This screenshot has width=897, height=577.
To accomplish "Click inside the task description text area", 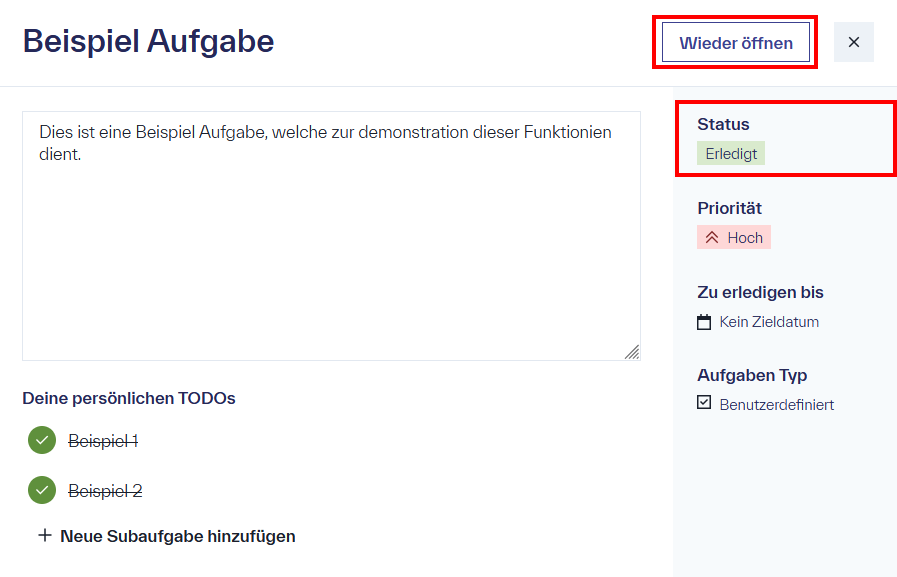I will point(330,230).
